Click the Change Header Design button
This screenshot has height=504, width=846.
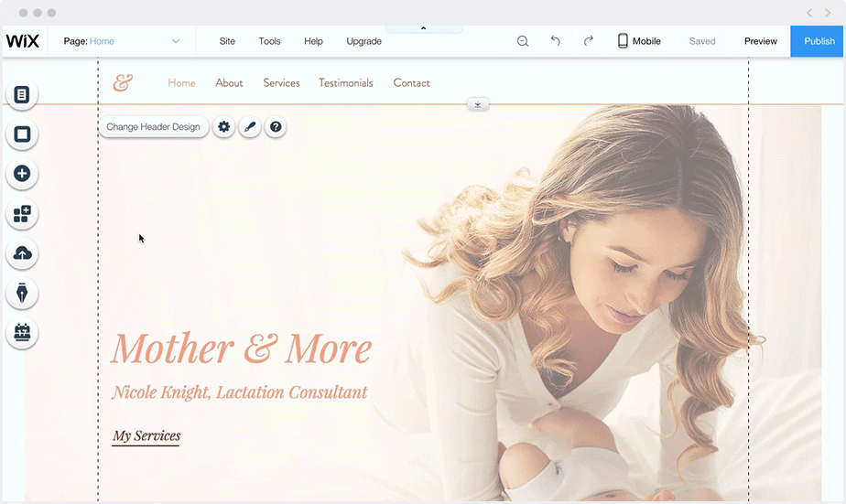pos(153,126)
